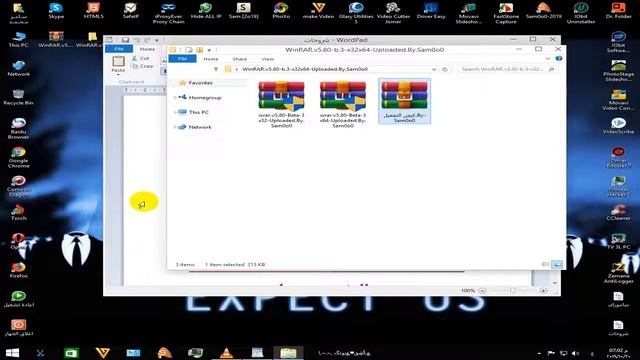Screen dimensions: 640x360
Task: Expand This PC node in navigation pane
Action: coord(175,112)
